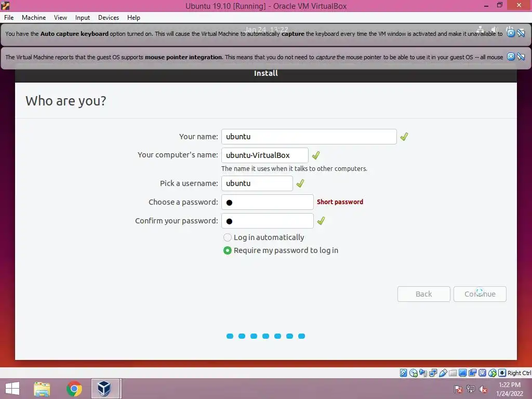
Task: Open the Devices menu
Action: [x=109, y=18]
